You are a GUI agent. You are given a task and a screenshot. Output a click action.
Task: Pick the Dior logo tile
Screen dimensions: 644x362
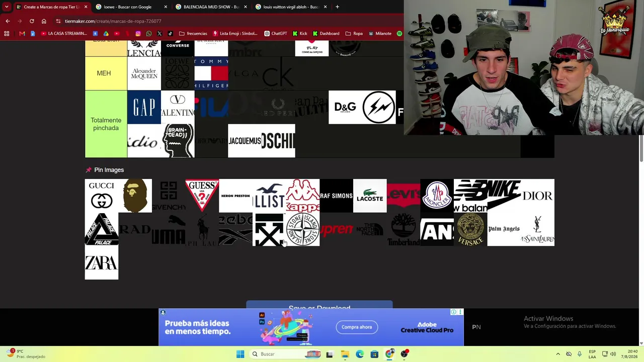tap(537, 196)
